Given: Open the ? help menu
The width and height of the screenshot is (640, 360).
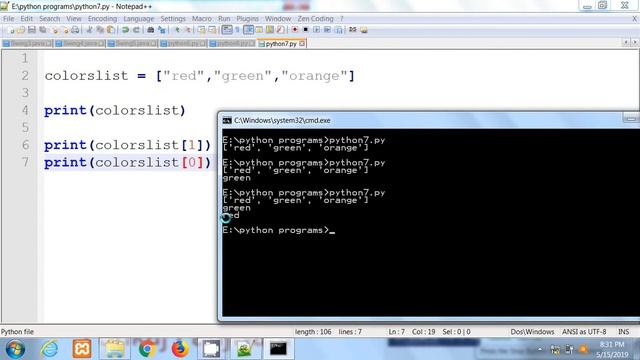Looking at the screenshot, I should tap(342, 19).
